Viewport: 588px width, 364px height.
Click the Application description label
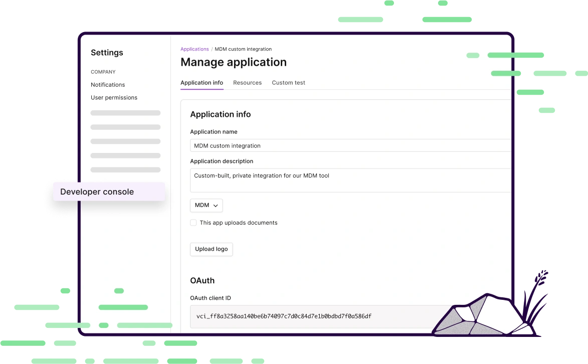[x=222, y=161]
